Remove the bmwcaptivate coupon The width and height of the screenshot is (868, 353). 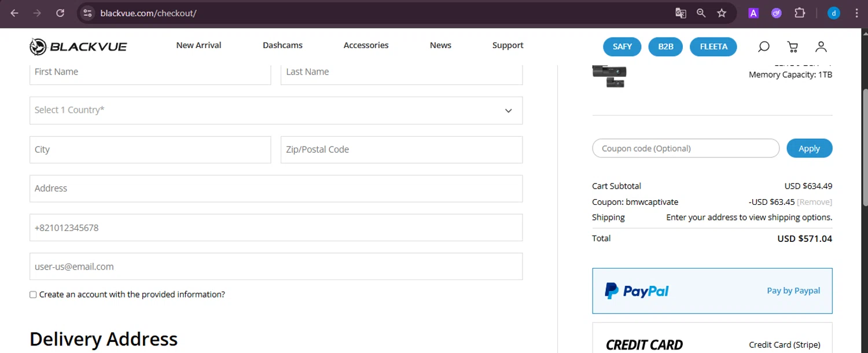[x=814, y=202]
